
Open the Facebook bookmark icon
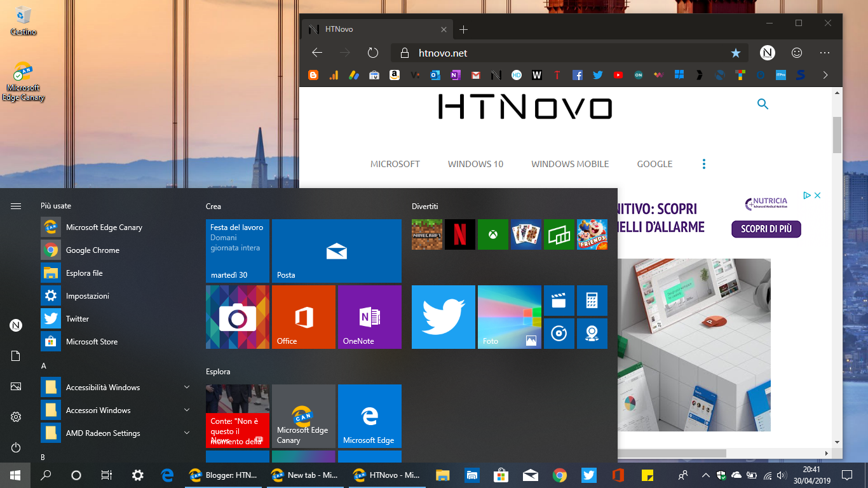coord(577,75)
